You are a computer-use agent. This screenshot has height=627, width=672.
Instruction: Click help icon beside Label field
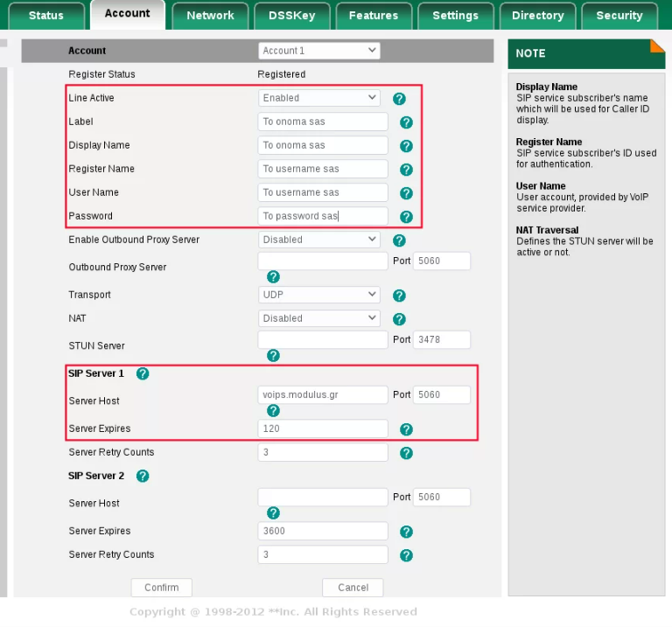click(x=406, y=122)
